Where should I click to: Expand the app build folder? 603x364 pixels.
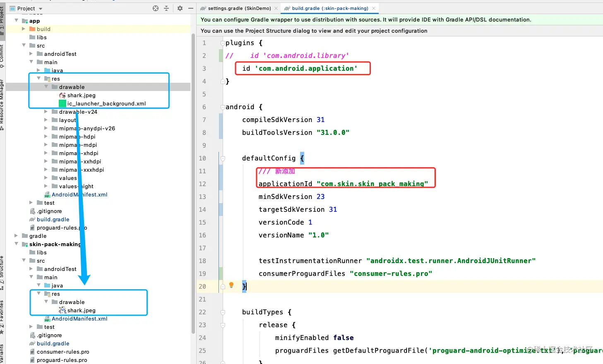[x=24, y=29]
